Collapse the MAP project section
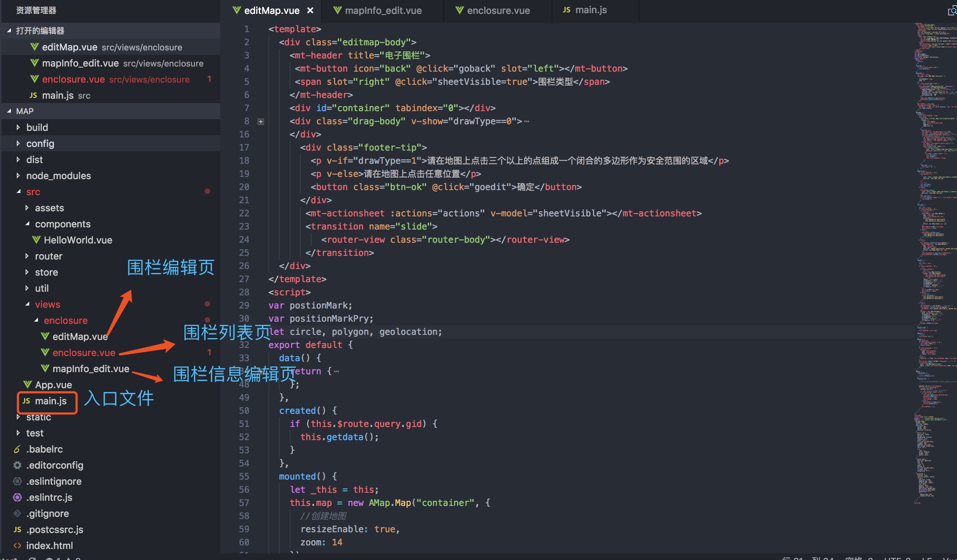 [9, 111]
